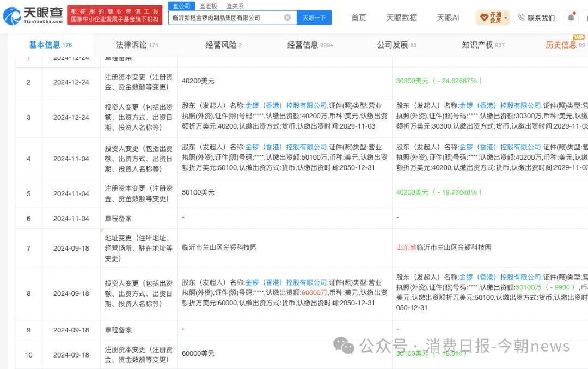Click 注册资本变更 item in row 5
Screen dimensions: 588x369
[x=138, y=193]
